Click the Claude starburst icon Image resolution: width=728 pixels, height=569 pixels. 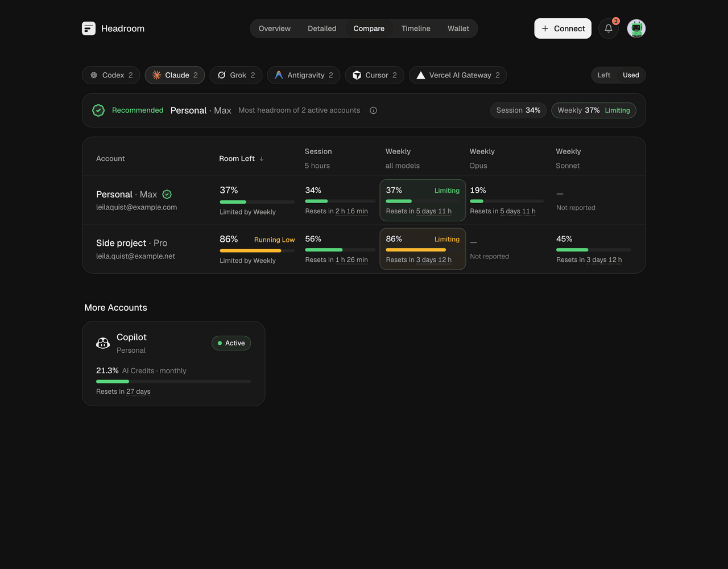coord(156,75)
